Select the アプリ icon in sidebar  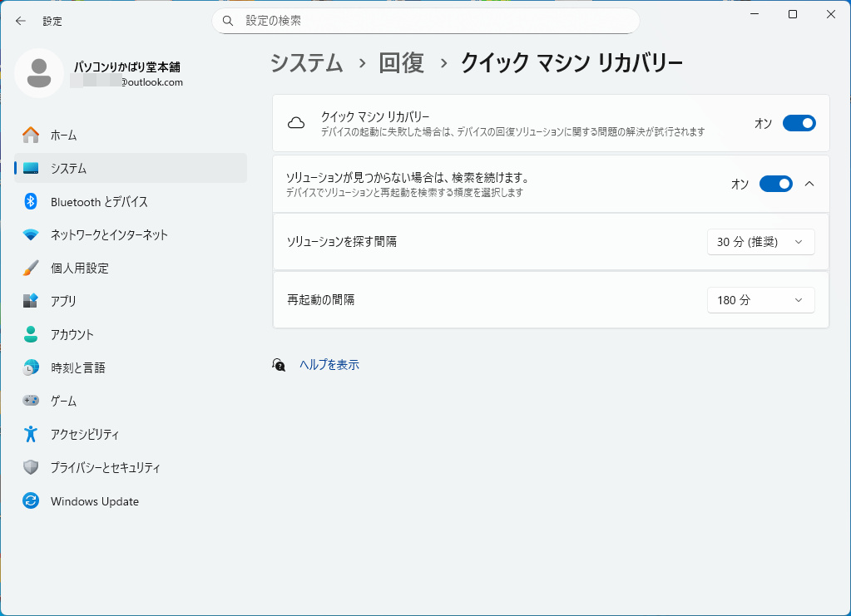point(31,301)
